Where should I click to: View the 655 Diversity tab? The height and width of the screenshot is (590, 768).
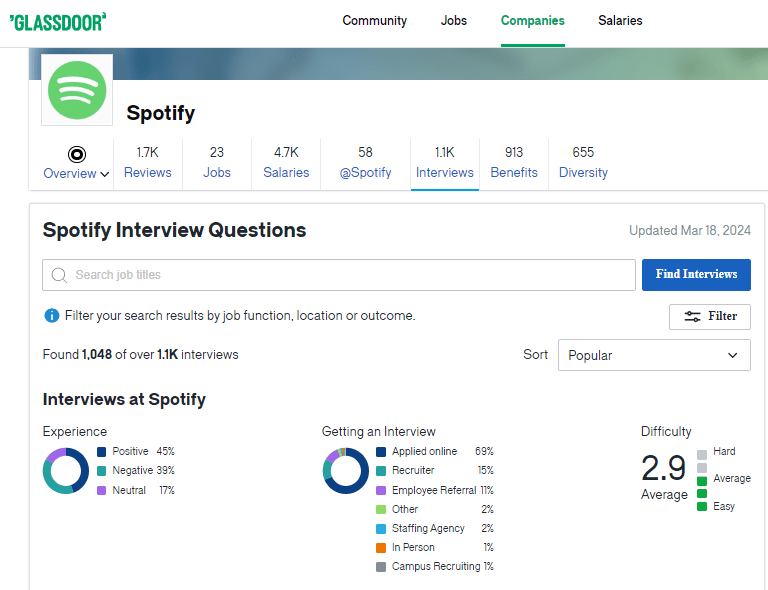pyautogui.click(x=583, y=163)
